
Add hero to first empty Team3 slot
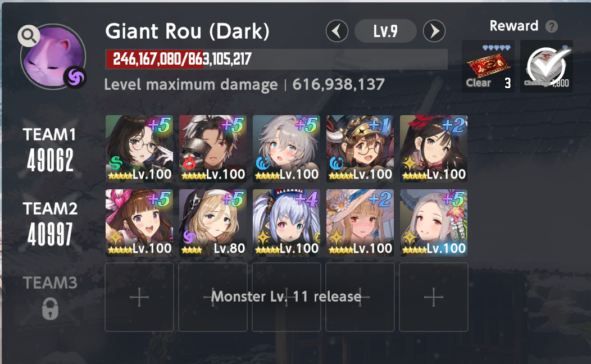[139, 297]
